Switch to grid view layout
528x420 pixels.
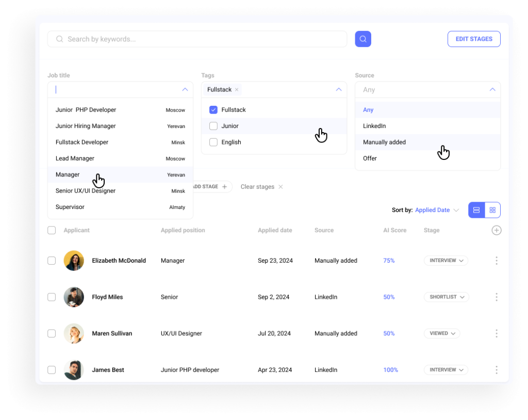pos(492,210)
